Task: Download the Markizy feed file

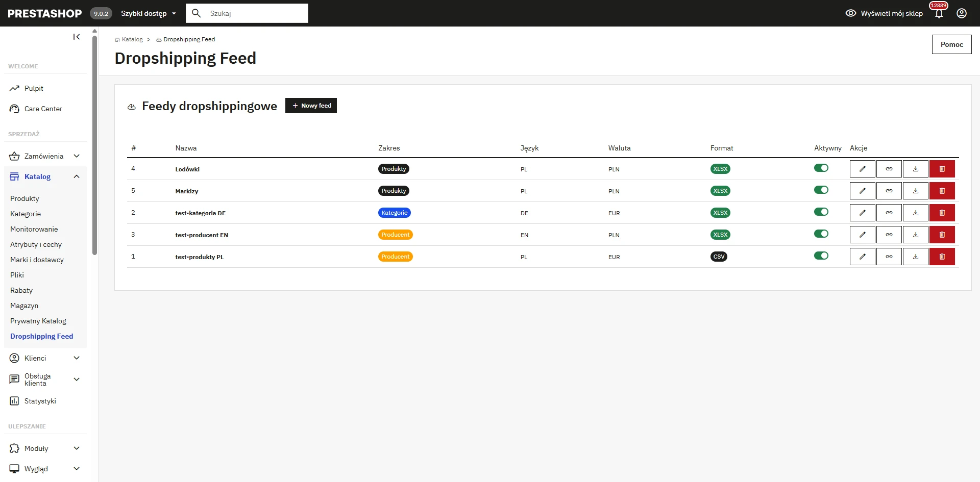Action: 915,191
